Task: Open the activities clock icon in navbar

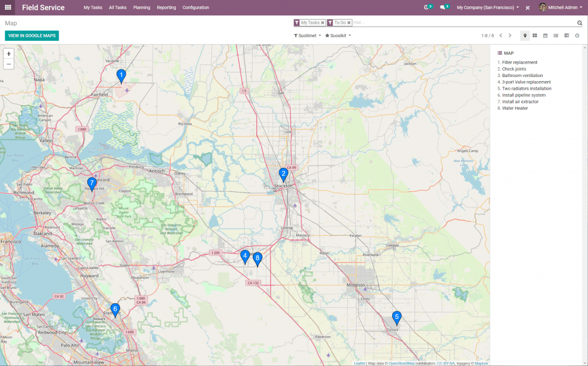Action: 427,7
